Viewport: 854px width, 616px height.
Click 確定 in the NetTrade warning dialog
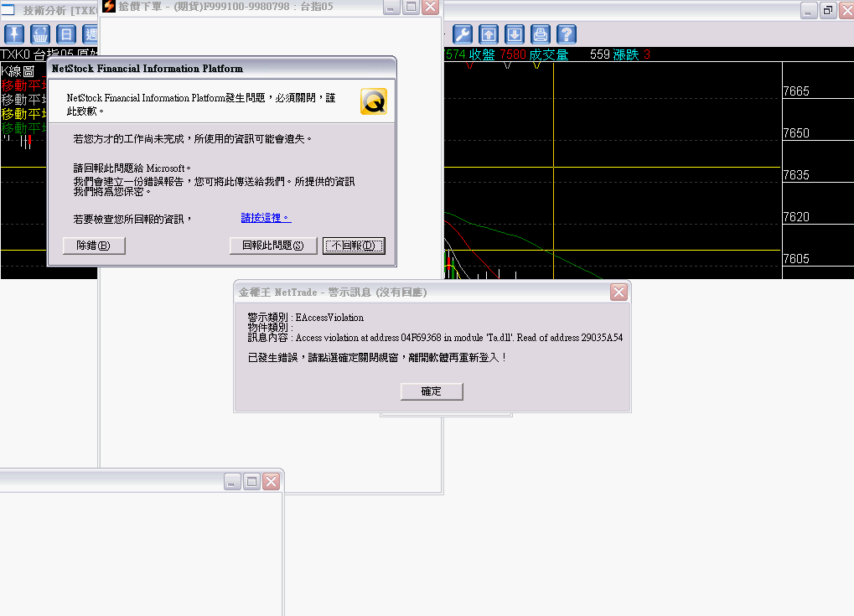432,391
